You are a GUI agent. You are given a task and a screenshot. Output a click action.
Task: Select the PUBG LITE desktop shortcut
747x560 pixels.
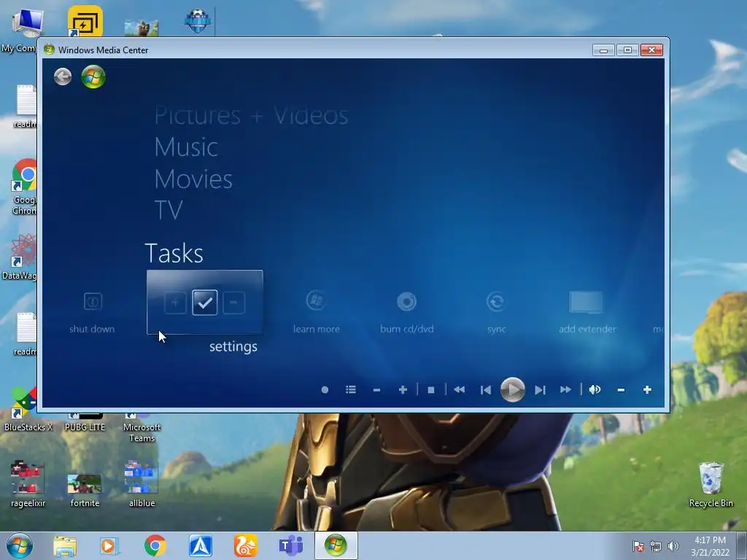click(85, 422)
